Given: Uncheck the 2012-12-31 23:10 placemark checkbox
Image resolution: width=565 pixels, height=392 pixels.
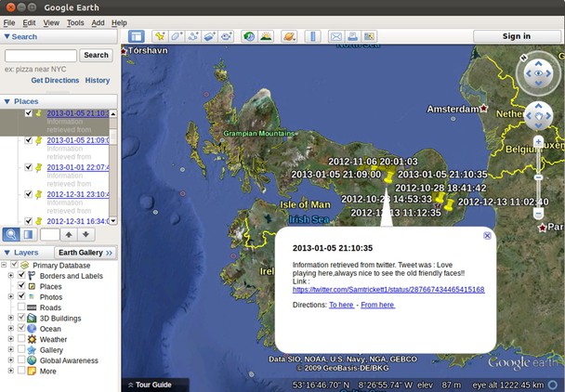Looking at the screenshot, I should point(29,194).
